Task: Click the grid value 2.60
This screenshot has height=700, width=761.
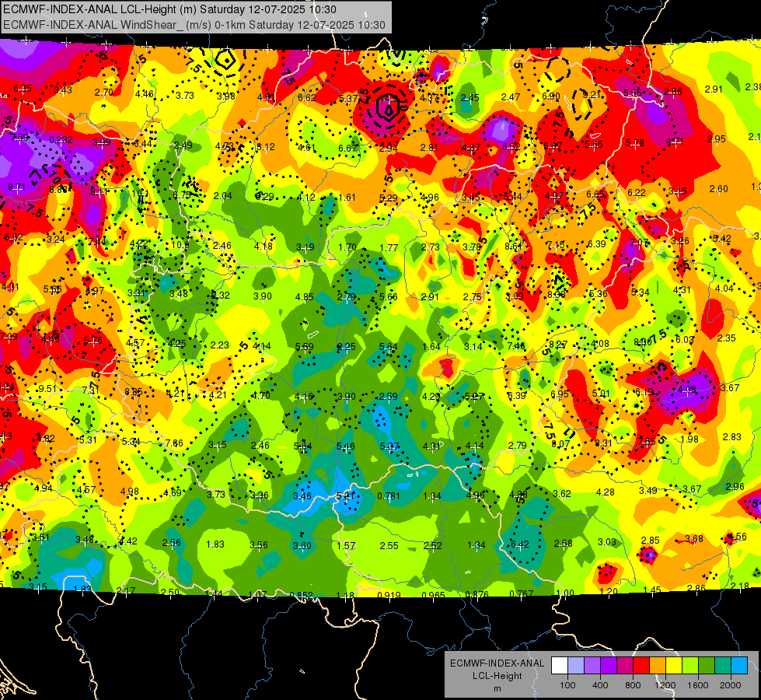Action: 718,188
